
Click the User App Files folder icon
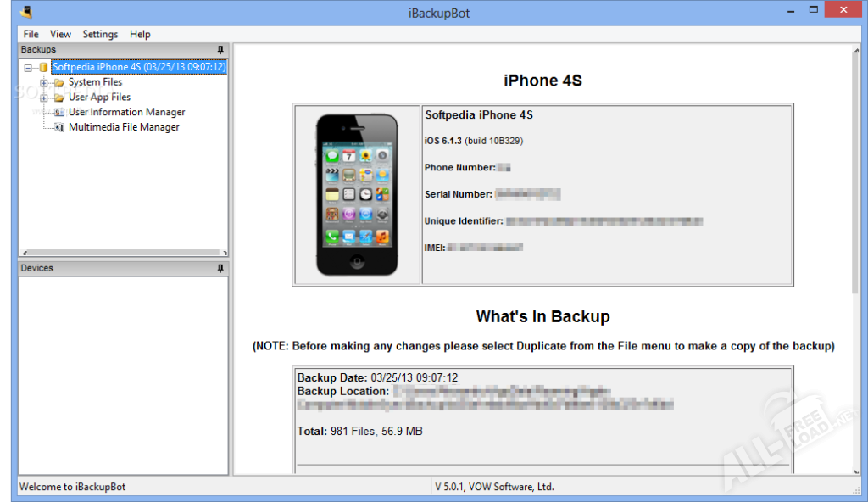click(x=58, y=98)
